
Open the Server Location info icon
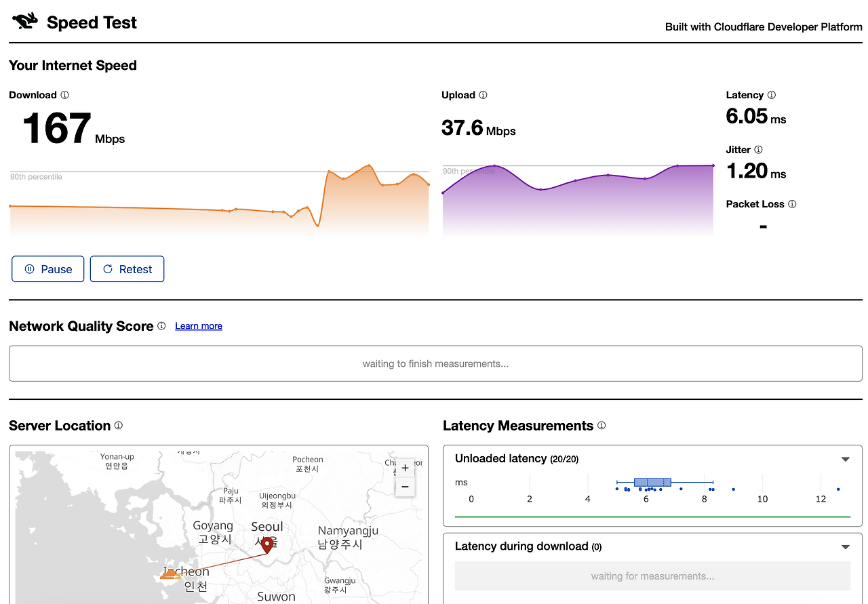(x=119, y=425)
